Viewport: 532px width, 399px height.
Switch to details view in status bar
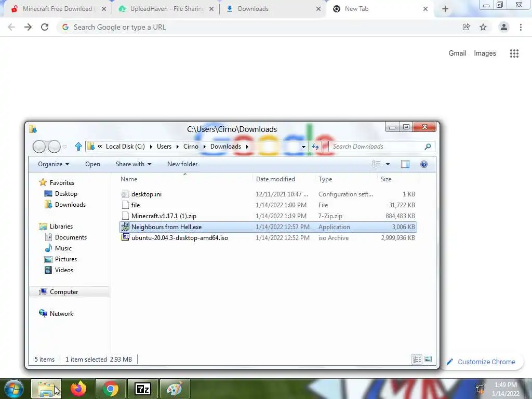(417, 359)
